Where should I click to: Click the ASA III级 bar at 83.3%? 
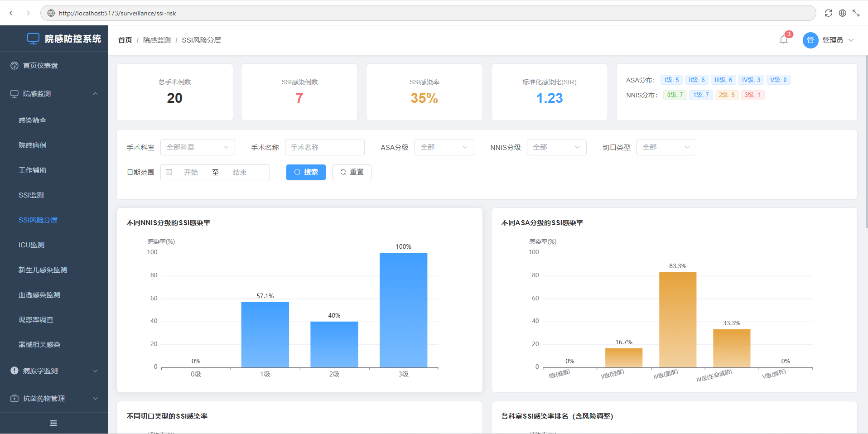(678, 319)
